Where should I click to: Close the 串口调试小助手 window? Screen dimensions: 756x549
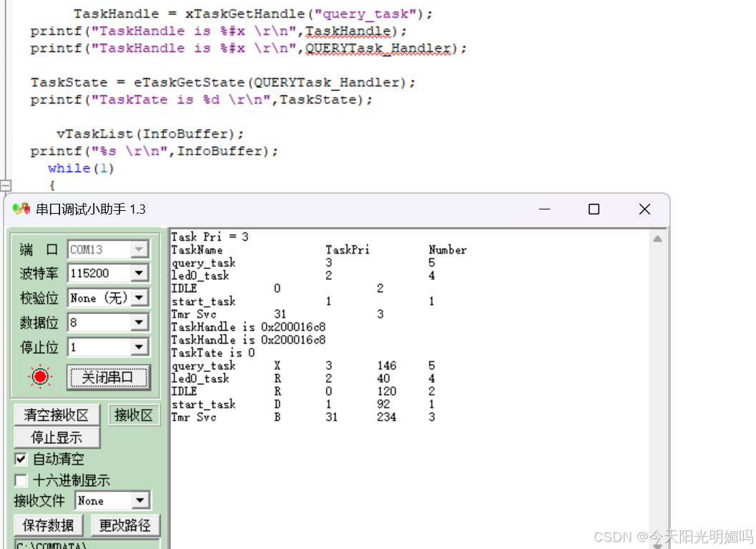[644, 209]
